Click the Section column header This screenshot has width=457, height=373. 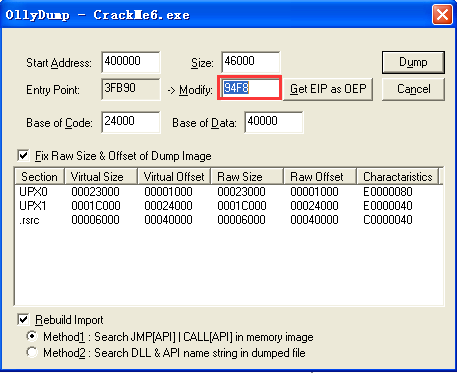click(39, 176)
